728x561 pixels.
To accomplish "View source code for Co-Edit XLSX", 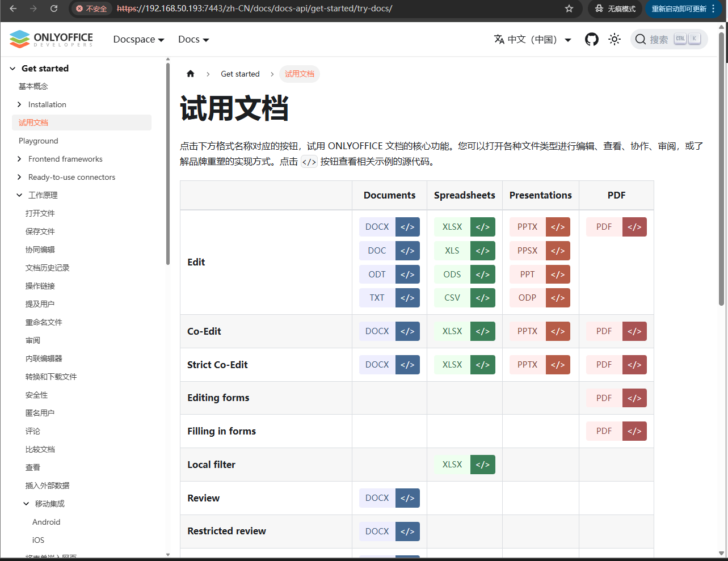I will coord(483,331).
